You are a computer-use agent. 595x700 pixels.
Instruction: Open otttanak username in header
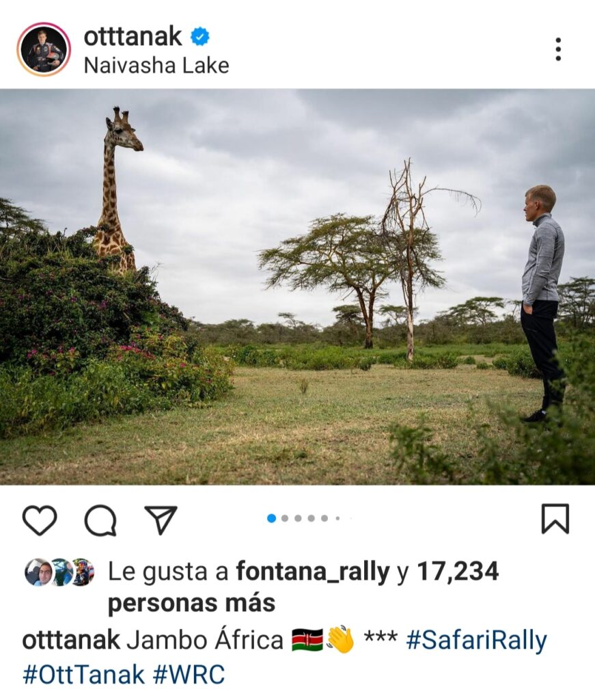[133, 37]
